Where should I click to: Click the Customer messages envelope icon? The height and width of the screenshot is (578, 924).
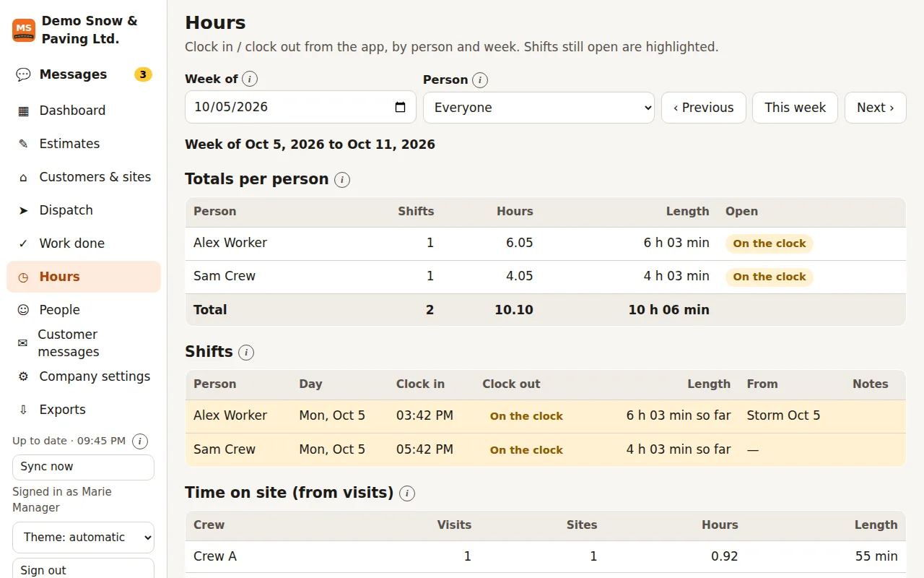click(x=22, y=343)
